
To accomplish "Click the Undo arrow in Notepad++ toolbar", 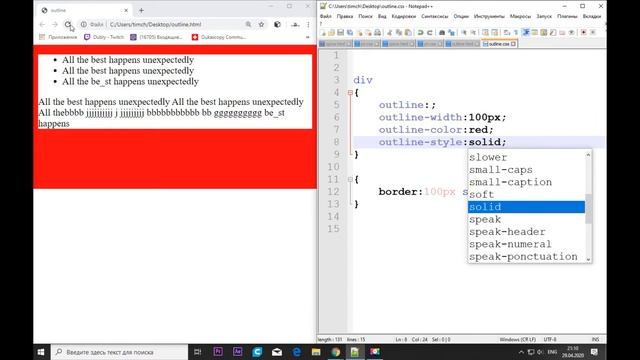I will click(x=420, y=32).
